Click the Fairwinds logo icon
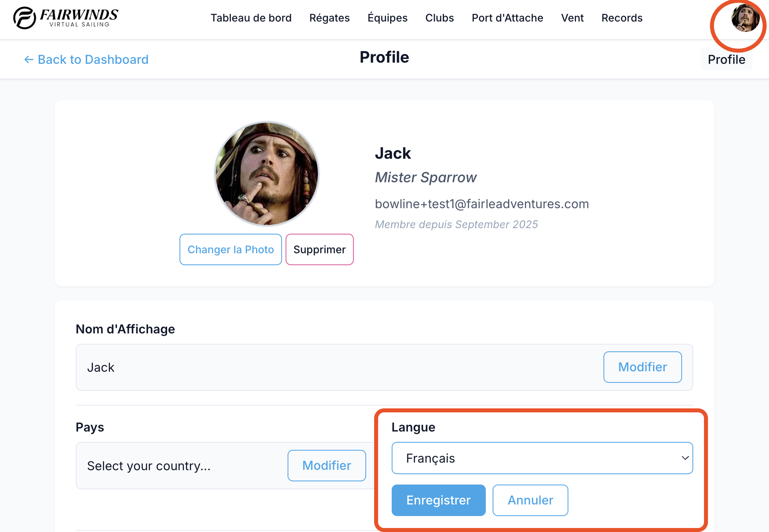The height and width of the screenshot is (532, 769). click(24, 18)
